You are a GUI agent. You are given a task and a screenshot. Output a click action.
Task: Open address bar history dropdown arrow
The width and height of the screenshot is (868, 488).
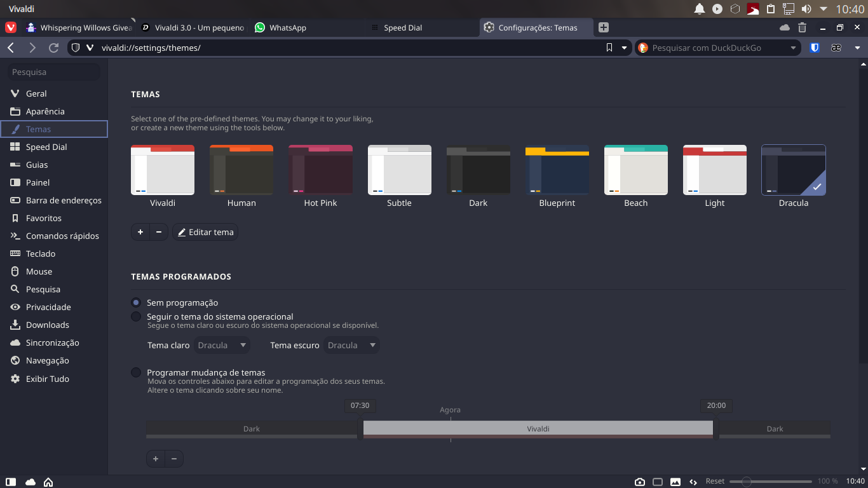624,48
